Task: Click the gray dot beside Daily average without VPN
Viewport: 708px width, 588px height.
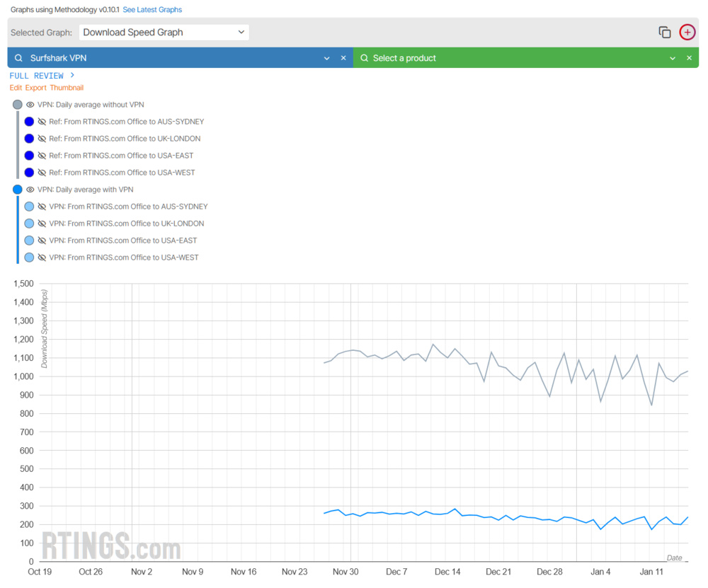Action: click(17, 104)
